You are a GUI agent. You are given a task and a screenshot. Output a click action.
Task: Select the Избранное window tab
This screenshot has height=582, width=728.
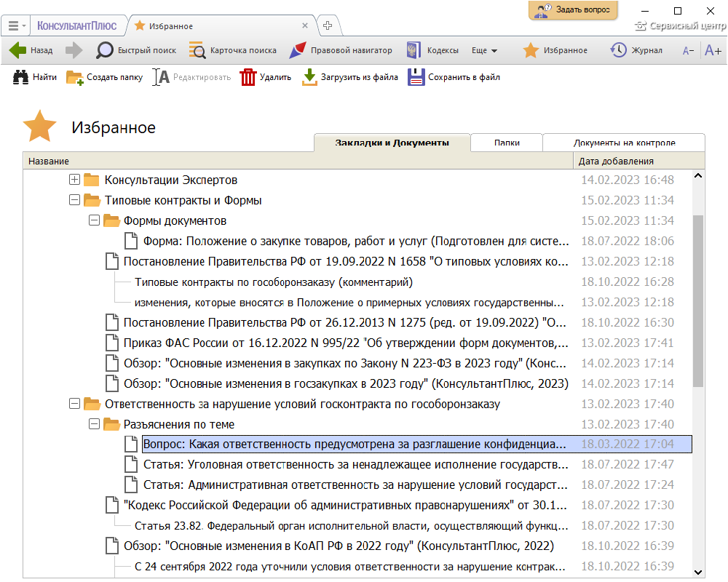coord(221,25)
